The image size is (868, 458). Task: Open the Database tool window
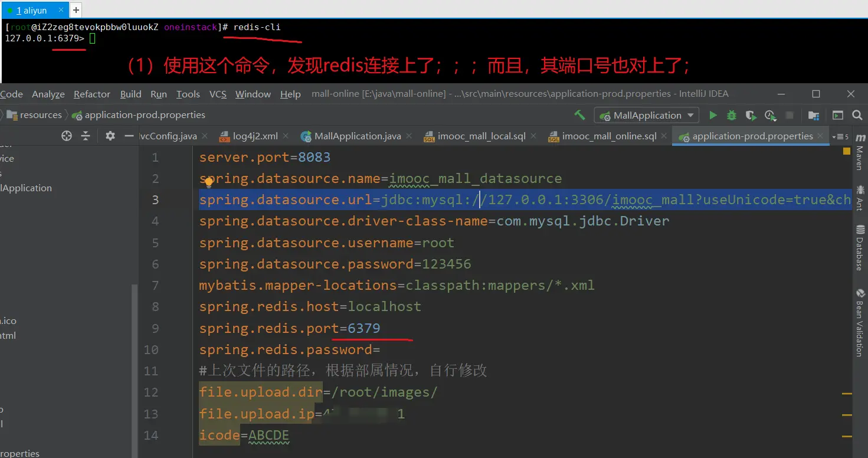click(x=860, y=247)
